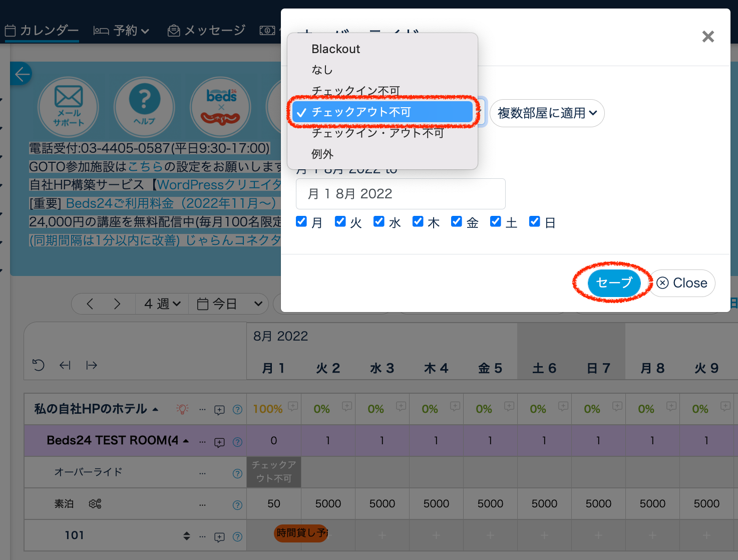Open the help question mark icon
The width and height of the screenshot is (738, 560).
coord(145,107)
